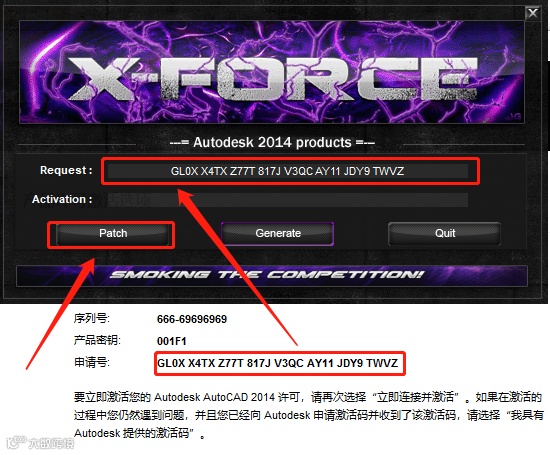Click the 产品密钥 label
The height and width of the screenshot is (455, 550).
point(97,340)
